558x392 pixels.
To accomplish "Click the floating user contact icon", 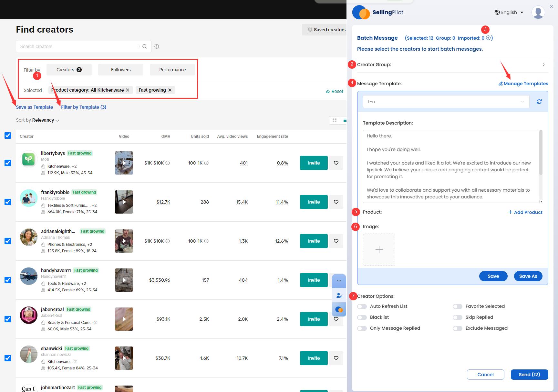I will tap(339, 295).
